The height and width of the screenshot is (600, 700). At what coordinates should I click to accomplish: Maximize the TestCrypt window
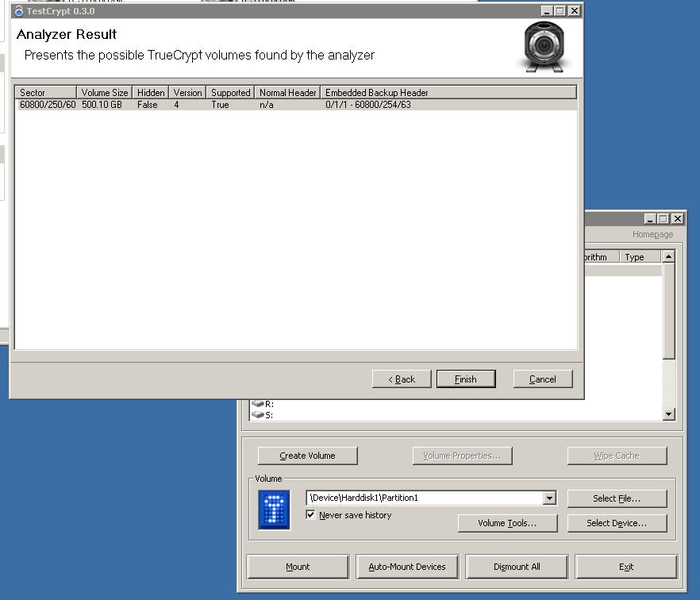point(560,11)
